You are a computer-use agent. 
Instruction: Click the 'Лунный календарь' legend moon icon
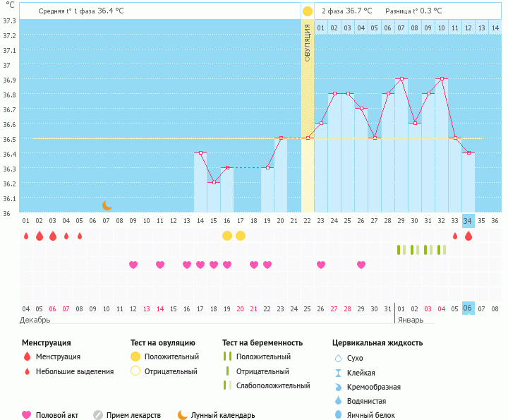[x=183, y=415]
